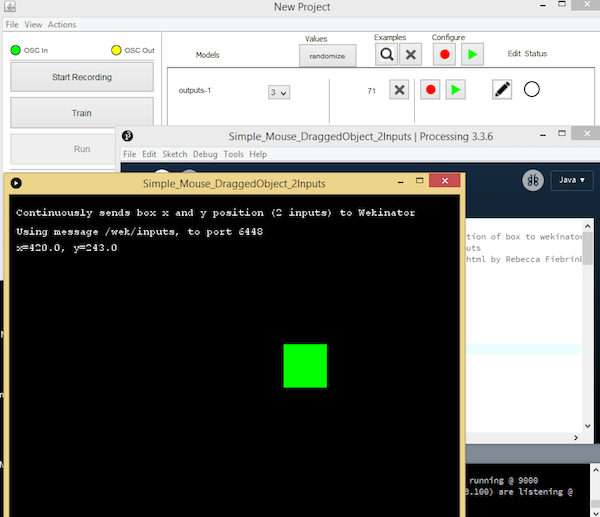Toggle record-enable for outputs-1 row
Image resolution: width=600 pixels, height=517 pixels.
point(431,90)
